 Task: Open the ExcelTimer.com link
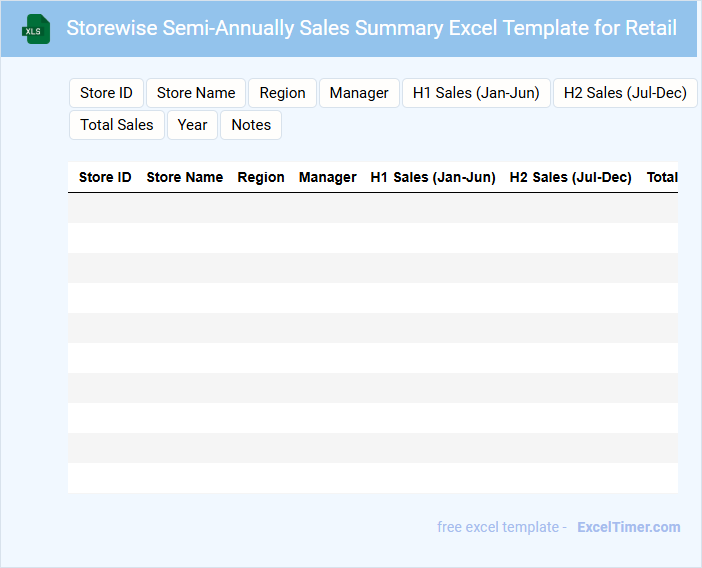[x=628, y=527]
